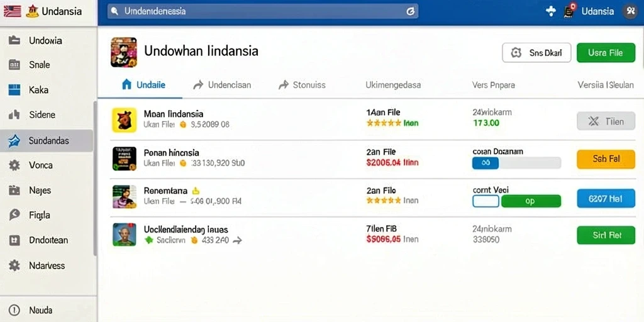Image resolution: width=644 pixels, height=322 pixels.
Task: Click the cotan Dozanam progress bar
Action: click(517, 163)
